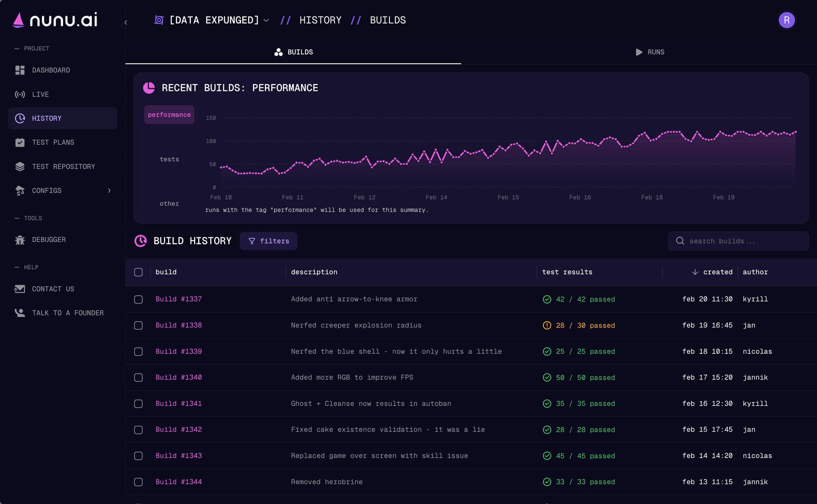Open Test Plans clipboard icon

click(x=20, y=142)
